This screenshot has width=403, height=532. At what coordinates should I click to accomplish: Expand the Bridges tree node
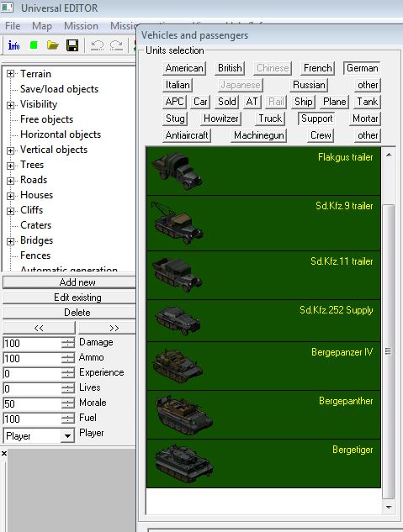11,241
